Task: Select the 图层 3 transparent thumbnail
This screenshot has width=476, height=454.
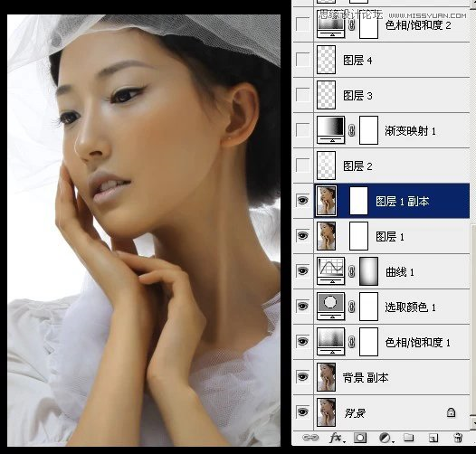Action: [x=327, y=95]
